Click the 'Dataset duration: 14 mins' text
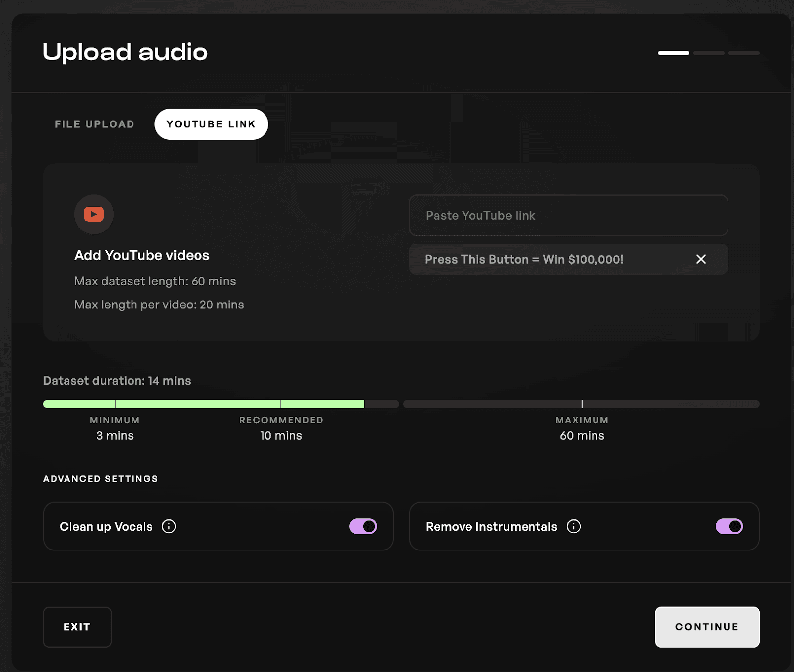The height and width of the screenshot is (672, 794). [117, 381]
